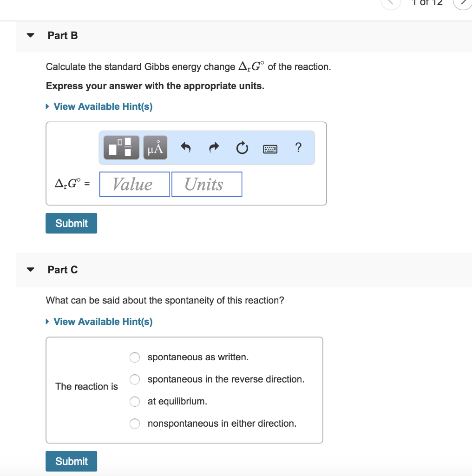Expand View Available Hint(s) in Part B
The image size is (472, 476).
point(99,106)
